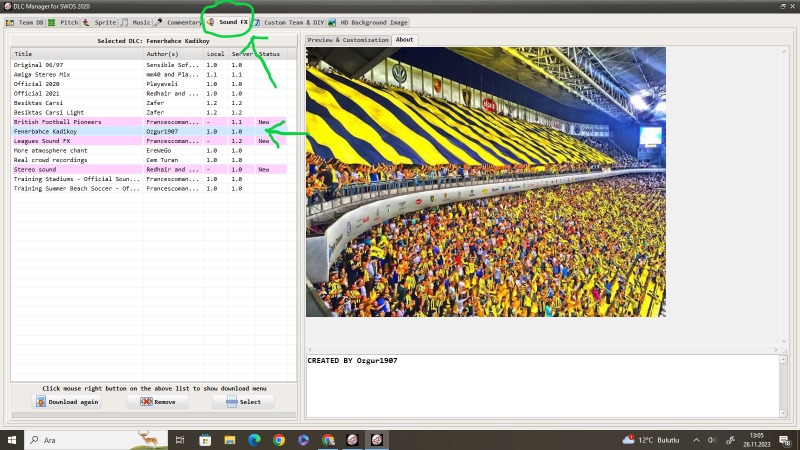Click the Remove button
The image size is (800, 450).
click(157, 402)
